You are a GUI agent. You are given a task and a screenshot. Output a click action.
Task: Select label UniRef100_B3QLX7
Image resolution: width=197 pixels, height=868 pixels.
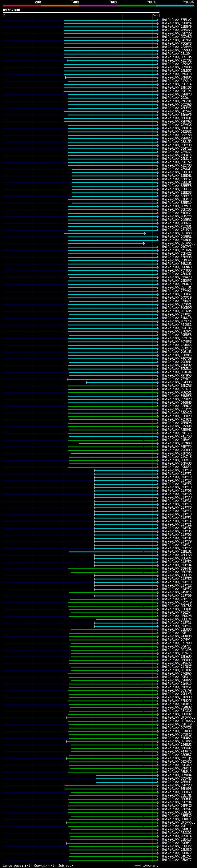point(176,846)
